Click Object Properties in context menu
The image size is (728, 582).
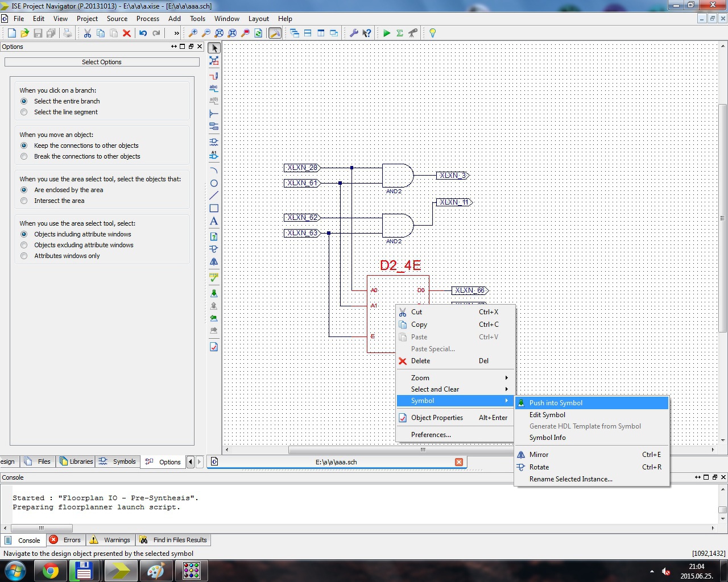tap(437, 418)
